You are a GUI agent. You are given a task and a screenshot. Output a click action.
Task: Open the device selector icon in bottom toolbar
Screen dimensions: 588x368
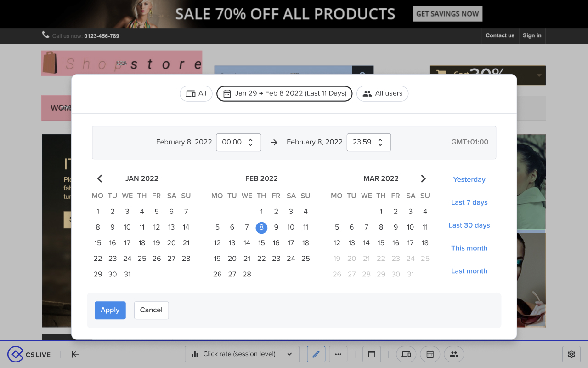(x=406, y=354)
